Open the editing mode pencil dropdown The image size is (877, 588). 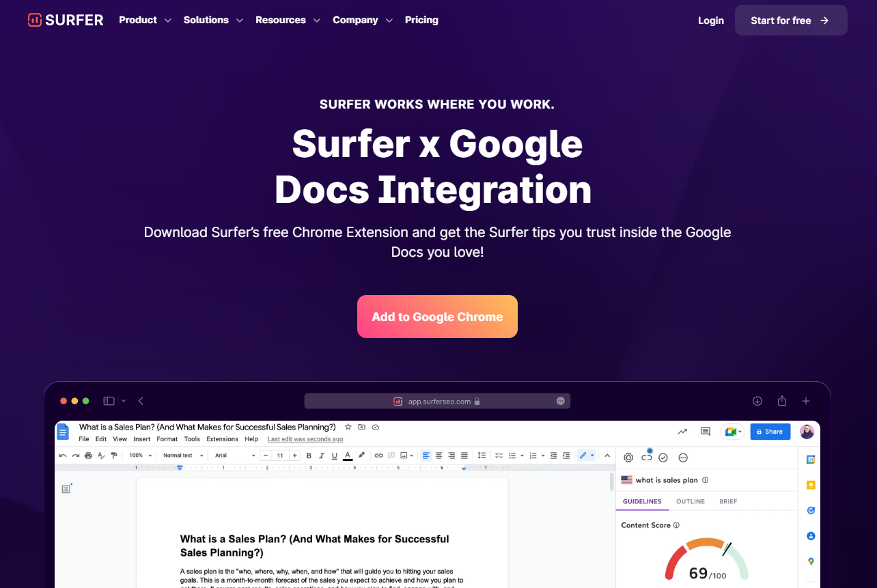(587, 456)
